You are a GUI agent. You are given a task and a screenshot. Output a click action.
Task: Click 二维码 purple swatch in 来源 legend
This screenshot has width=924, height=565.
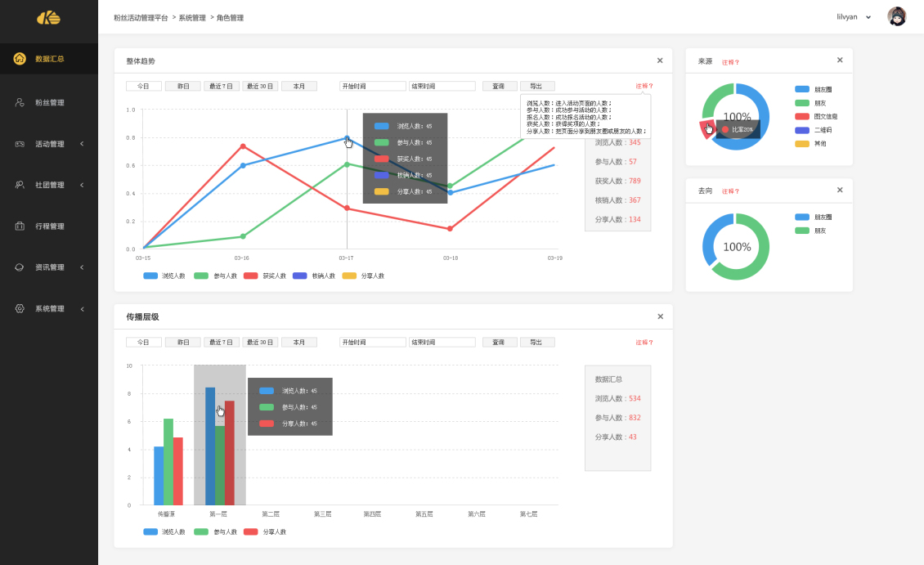tap(802, 130)
